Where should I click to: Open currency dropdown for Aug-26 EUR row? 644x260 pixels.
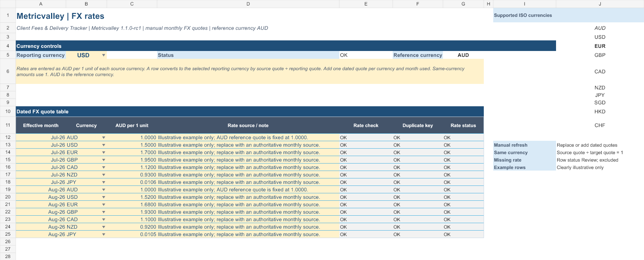point(104,205)
